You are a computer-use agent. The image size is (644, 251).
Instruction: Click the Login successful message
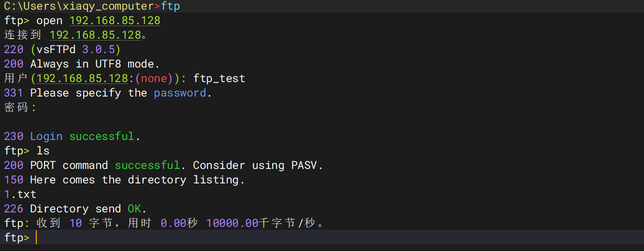85,137
